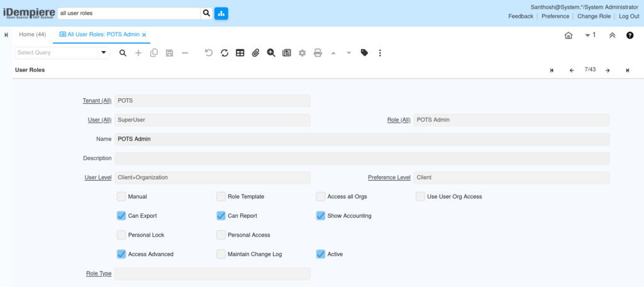The width and height of the screenshot is (644, 287).
Task: Open Help question mark icon
Action: click(630, 35)
